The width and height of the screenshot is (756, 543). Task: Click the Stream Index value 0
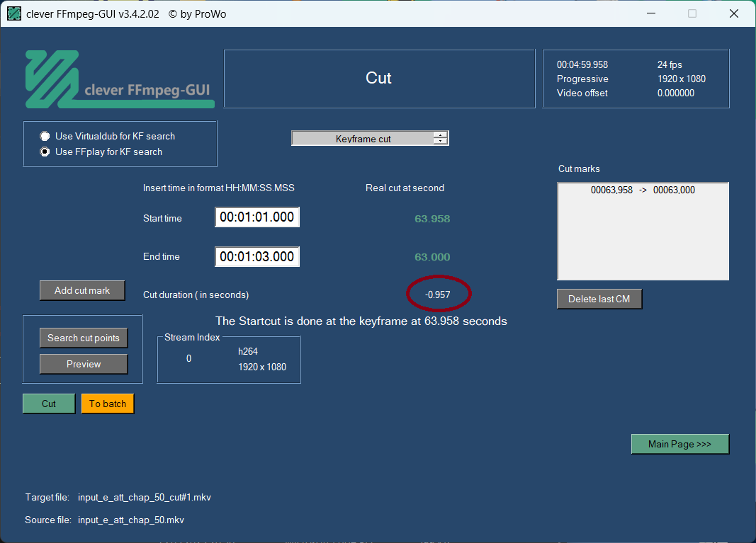tap(188, 358)
